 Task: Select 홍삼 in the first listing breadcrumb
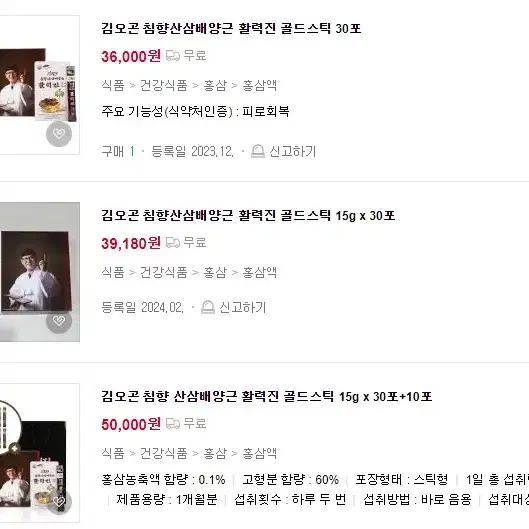[215, 85]
